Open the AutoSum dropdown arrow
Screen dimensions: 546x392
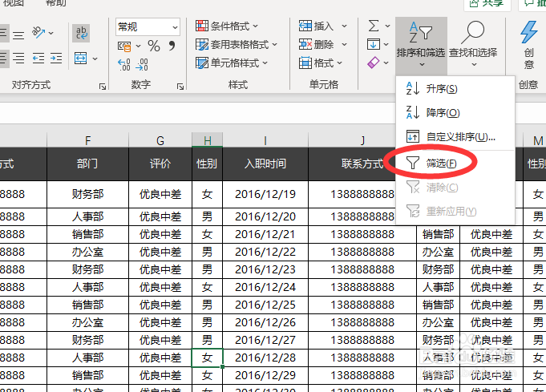pos(387,26)
